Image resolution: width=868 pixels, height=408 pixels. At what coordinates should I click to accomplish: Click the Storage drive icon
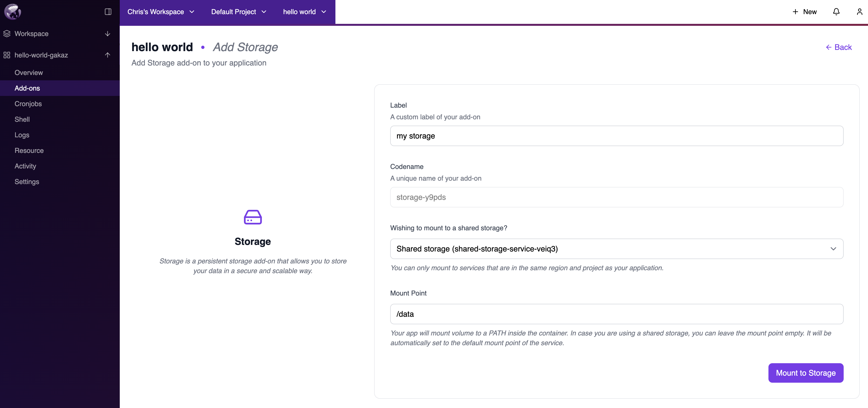coord(252,217)
